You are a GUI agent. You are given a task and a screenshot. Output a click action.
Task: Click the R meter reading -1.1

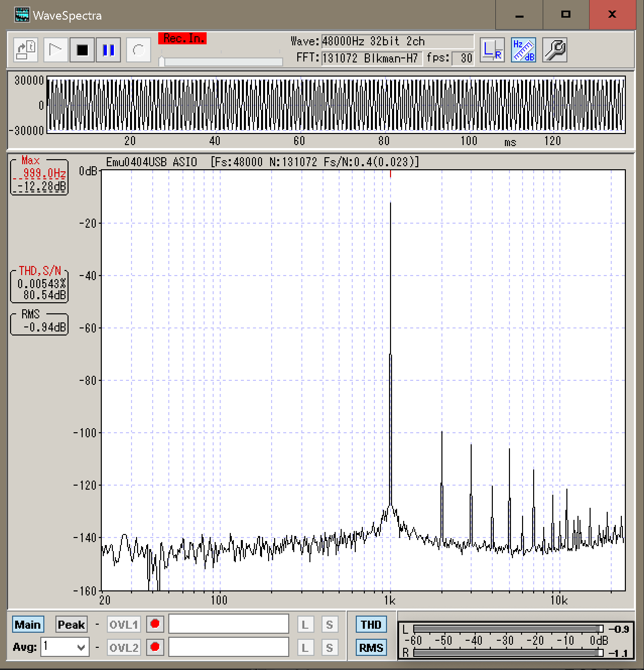point(619,653)
